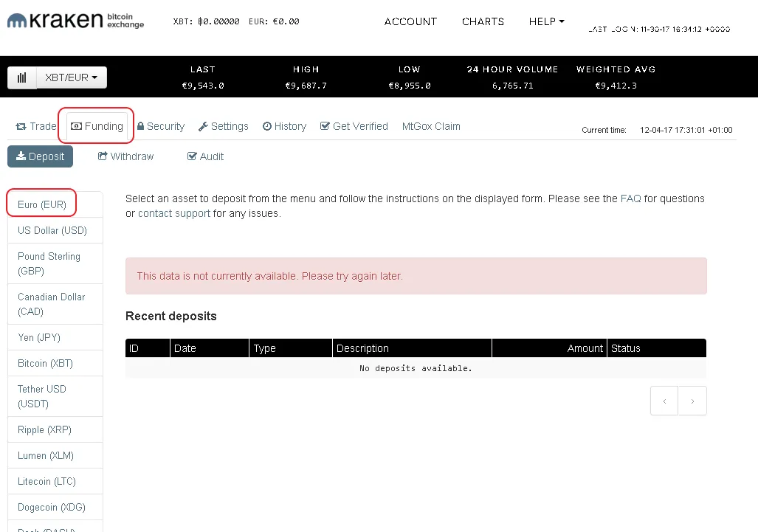The image size is (758, 532).
Task: Click the HIGH price €9,687.7
Action: point(306,86)
